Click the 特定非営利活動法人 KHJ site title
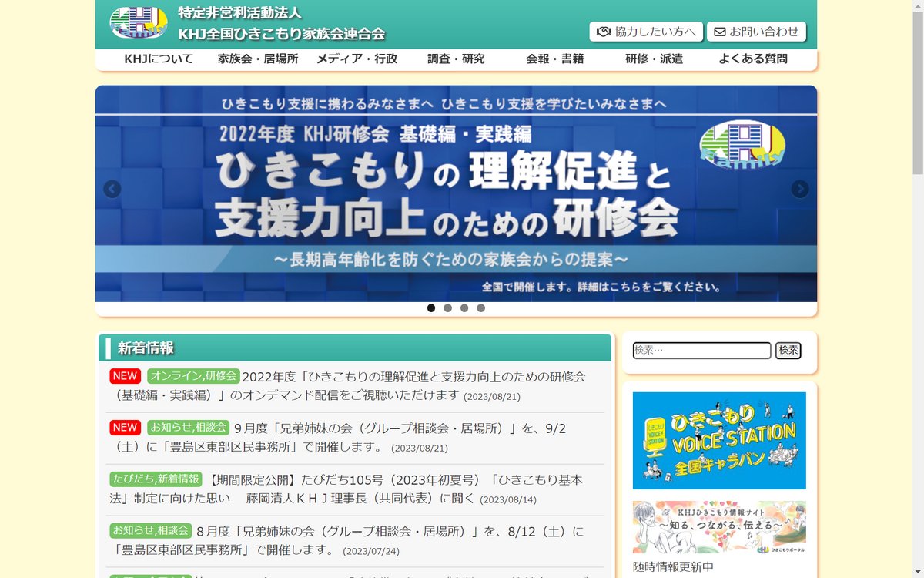Viewport: 924px width, 578px height. pyautogui.click(x=281, y=23)
